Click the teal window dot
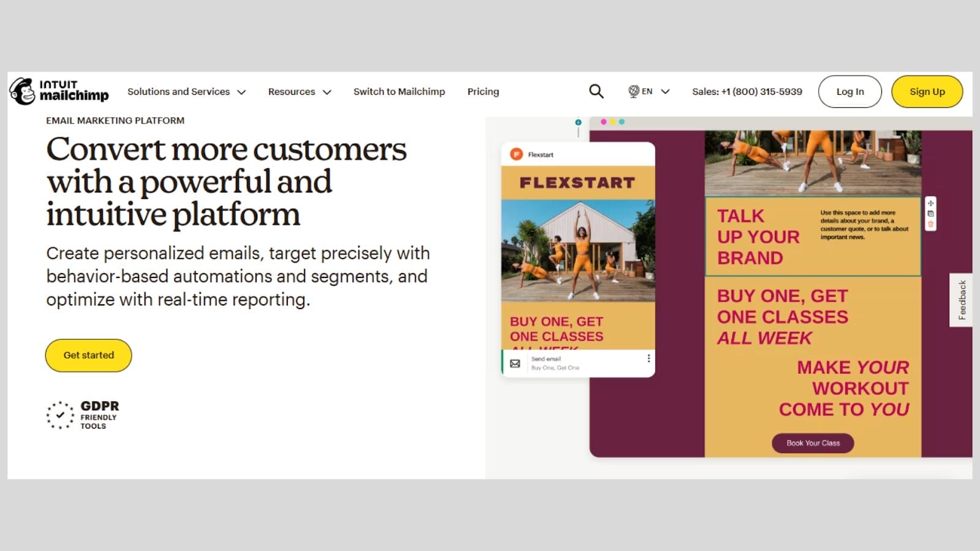The height and width of the screenshot is (551, 980). 622,122
